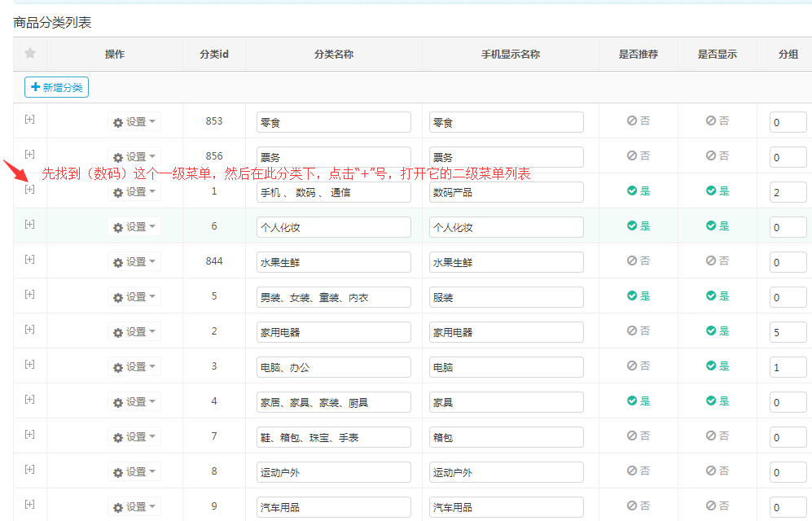Click the 分类id column header

tap(214, 54)
